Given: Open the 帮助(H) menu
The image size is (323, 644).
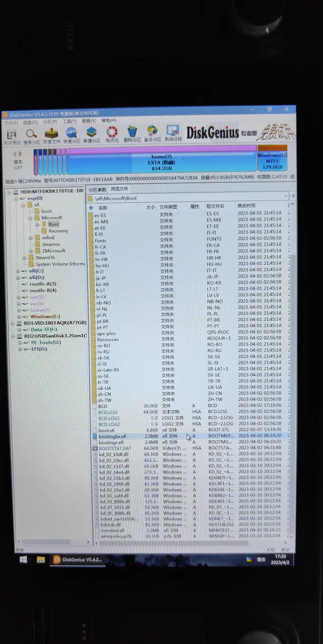Looking at the screenshot, I should coord(109,120).
